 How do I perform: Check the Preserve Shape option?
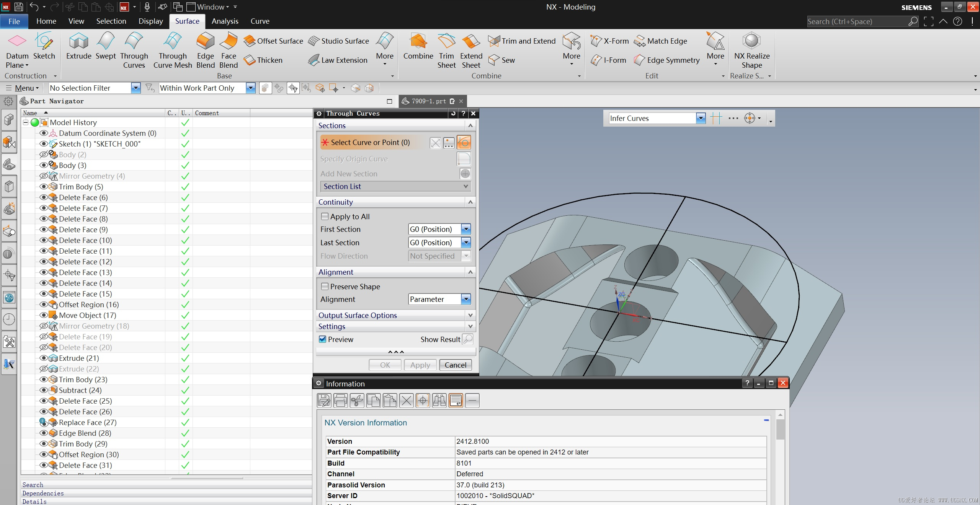[x=325, y=287]
